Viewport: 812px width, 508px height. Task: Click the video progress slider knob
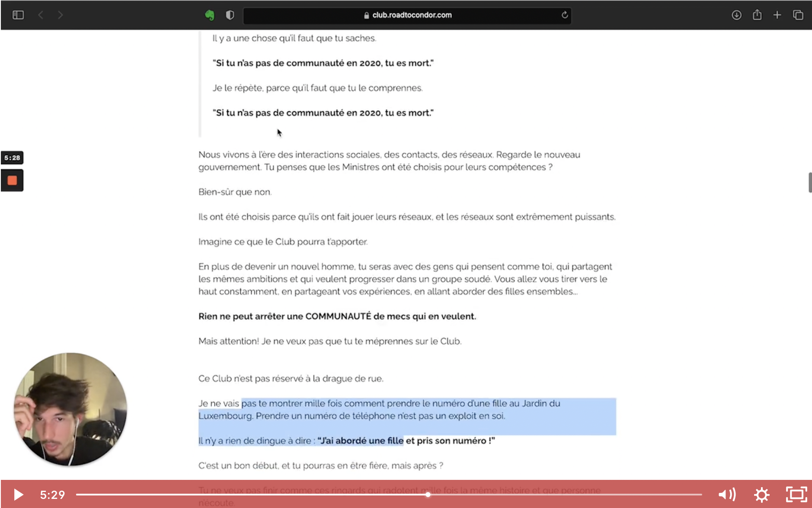[x=428, y=494]
